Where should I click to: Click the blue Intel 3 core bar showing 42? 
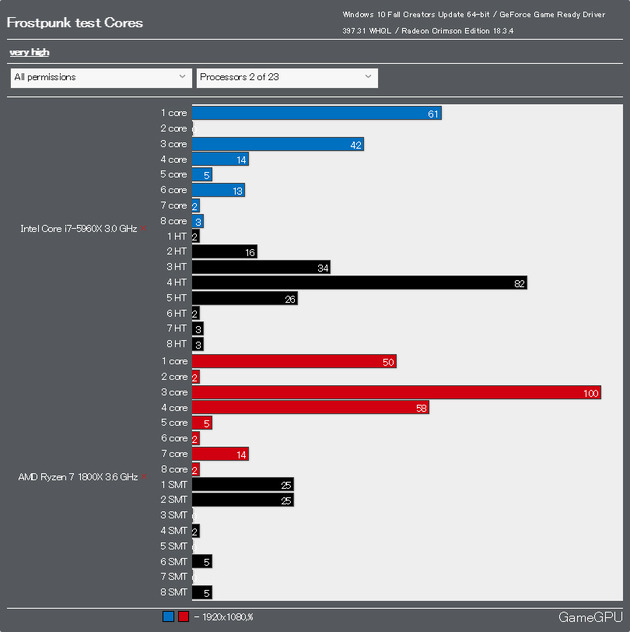(277, 144)
